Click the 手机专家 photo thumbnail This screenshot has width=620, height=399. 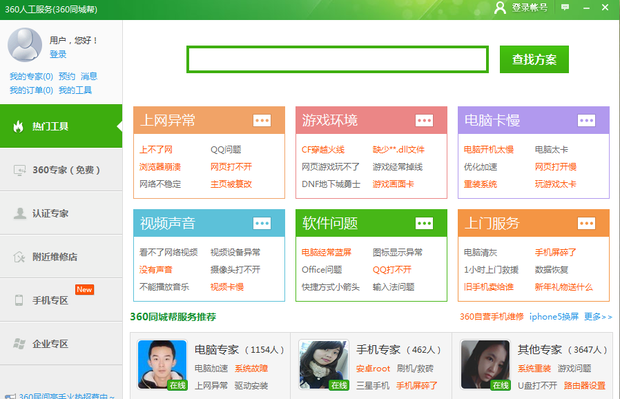coord(324,365)
